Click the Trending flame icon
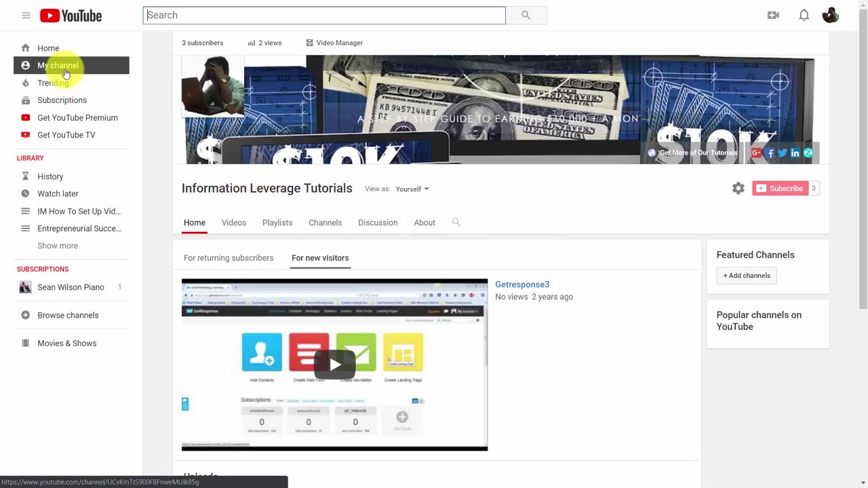This screenshot has width=868, height=488. 25,83
